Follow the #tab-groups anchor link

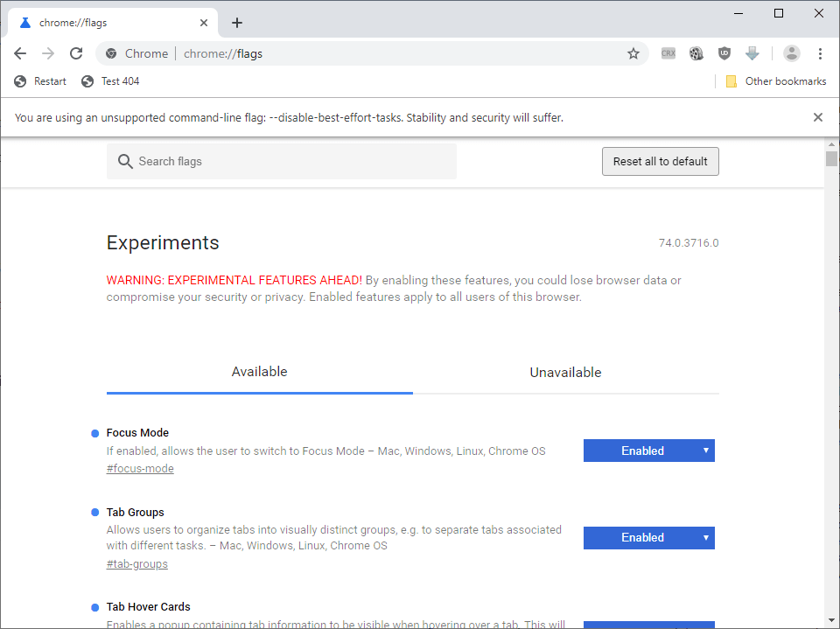(x=137, y=563)
